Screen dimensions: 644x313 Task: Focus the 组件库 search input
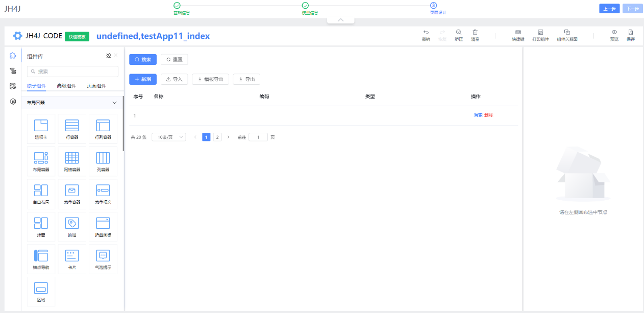click(72, 71)
